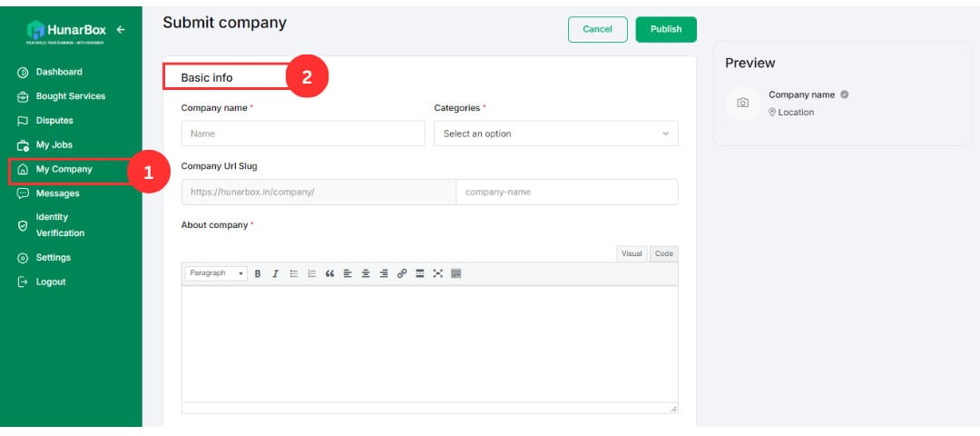Viewport: 980px width, 436px height.
Task: Click the insert link icon
Action: click(x=402, y=273)
